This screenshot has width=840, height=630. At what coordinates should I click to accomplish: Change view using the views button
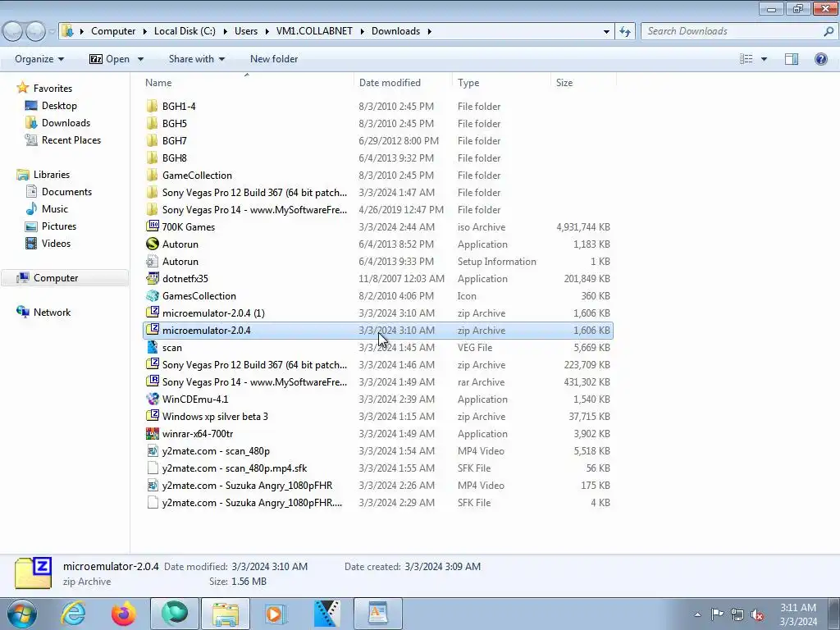[x=746, y=59]
